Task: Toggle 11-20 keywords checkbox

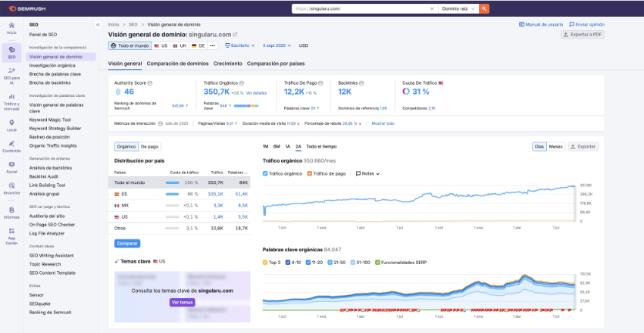Action: pos(308,262)
